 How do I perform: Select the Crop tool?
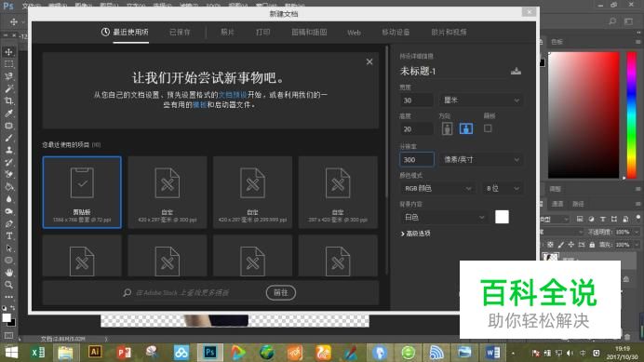(x=8, y=101)
